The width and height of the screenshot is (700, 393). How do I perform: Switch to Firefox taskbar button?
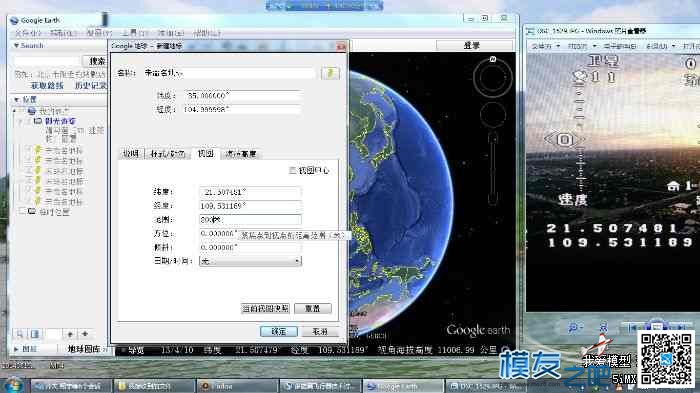237,386
